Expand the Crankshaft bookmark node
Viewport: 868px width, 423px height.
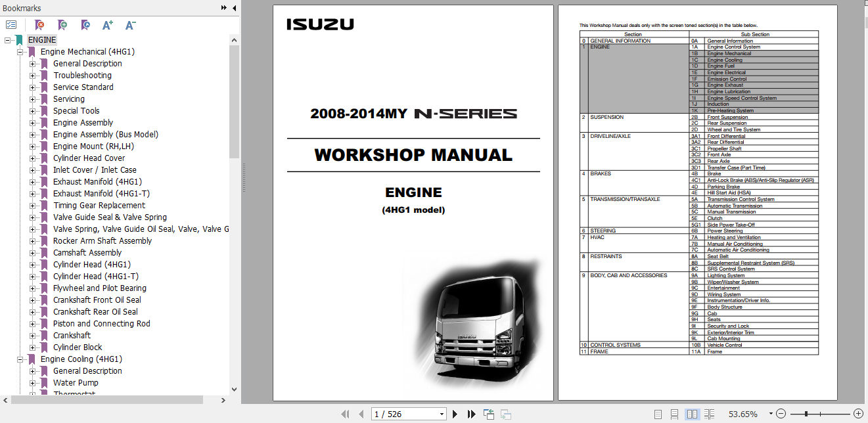click(33, 336)
